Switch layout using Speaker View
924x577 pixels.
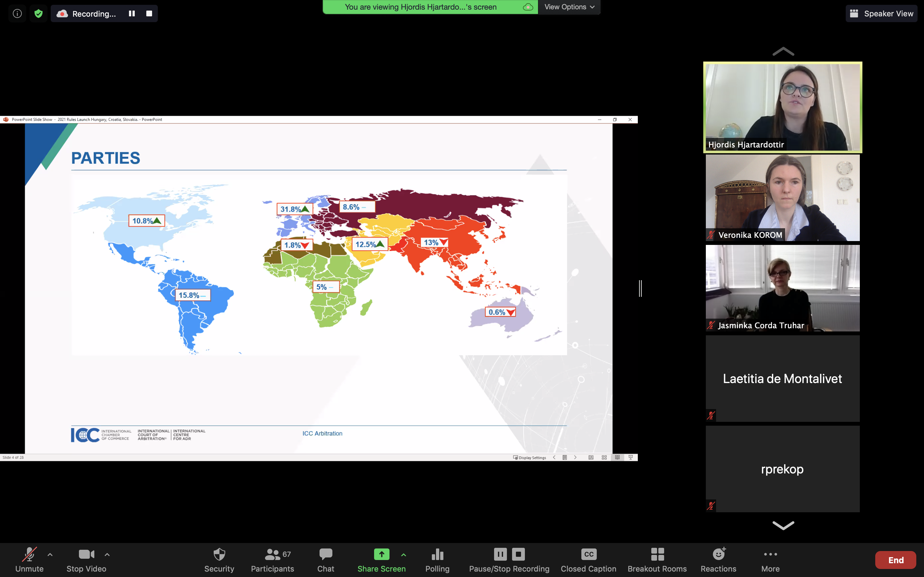pyautogui.click(x=881, y=14)
